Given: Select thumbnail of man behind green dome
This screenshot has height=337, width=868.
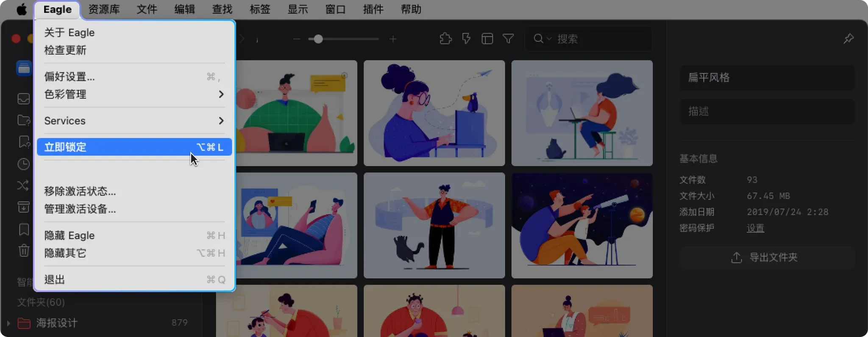Looking at the screenshot, I should point(296,113).
